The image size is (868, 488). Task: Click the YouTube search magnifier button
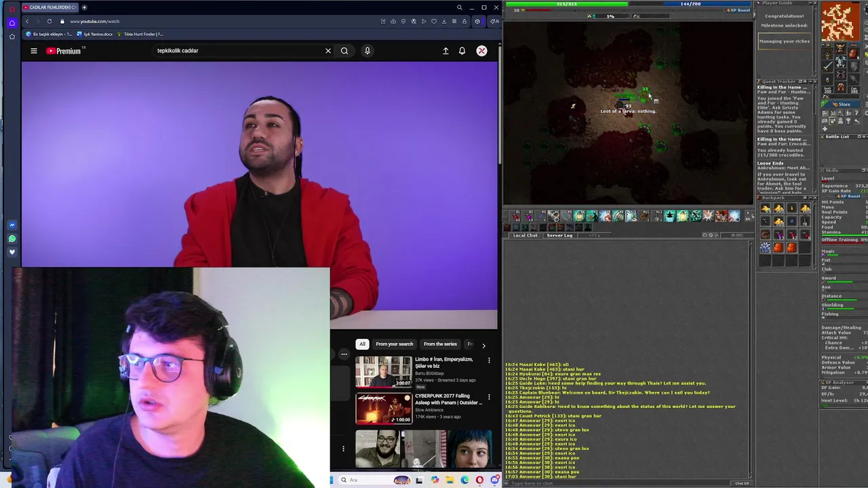344,51
